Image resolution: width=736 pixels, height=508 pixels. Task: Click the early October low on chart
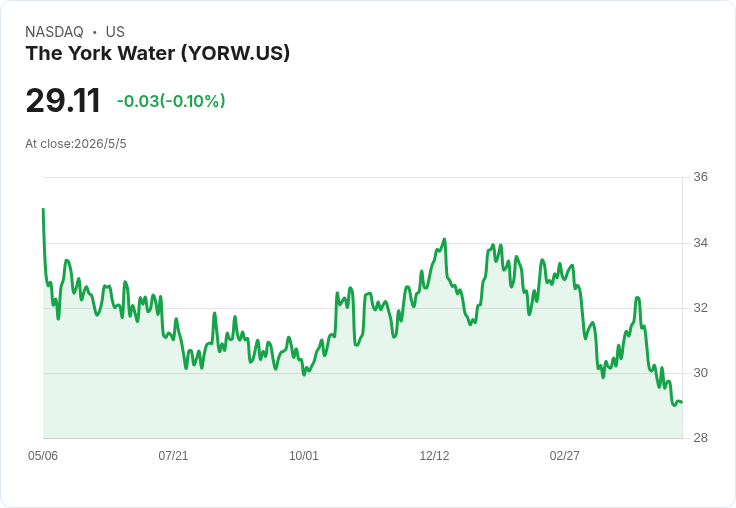tap(304, 374)
